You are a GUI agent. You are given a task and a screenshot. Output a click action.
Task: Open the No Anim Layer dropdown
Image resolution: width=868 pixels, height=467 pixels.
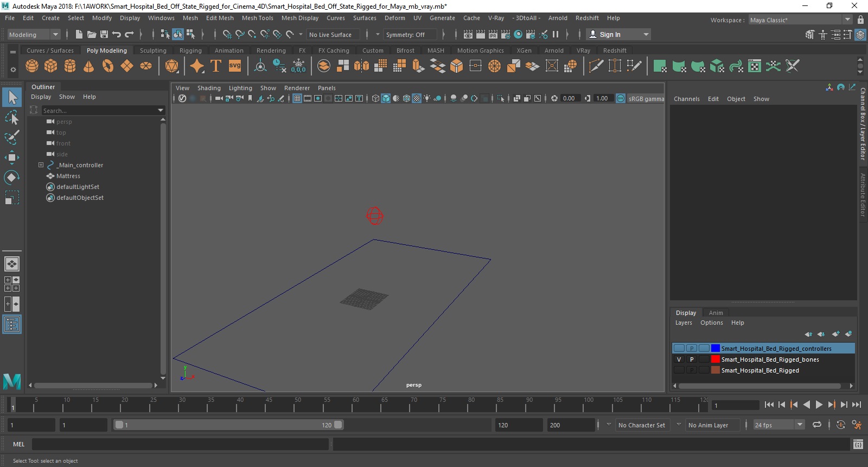coord(712,425)
